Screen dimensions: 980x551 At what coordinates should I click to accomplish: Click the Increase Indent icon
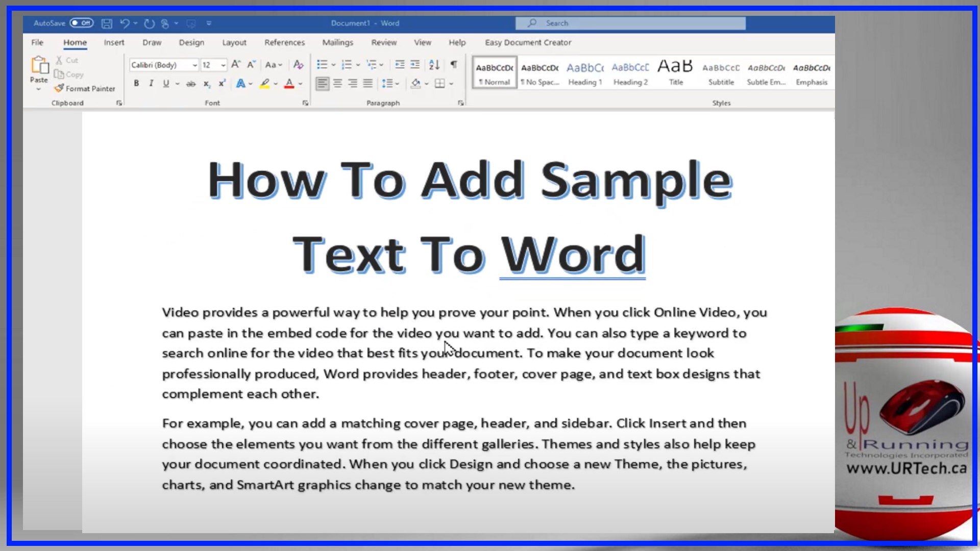coord(415,64)
